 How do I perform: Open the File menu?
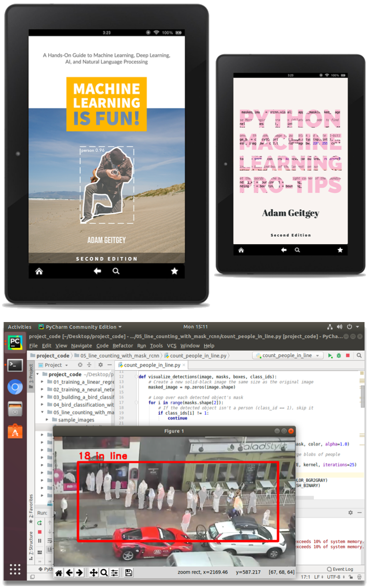(33, 346)
